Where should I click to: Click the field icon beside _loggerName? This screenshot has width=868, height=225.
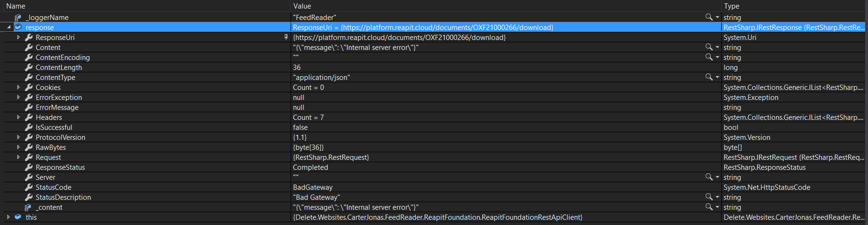coord(18,17)
